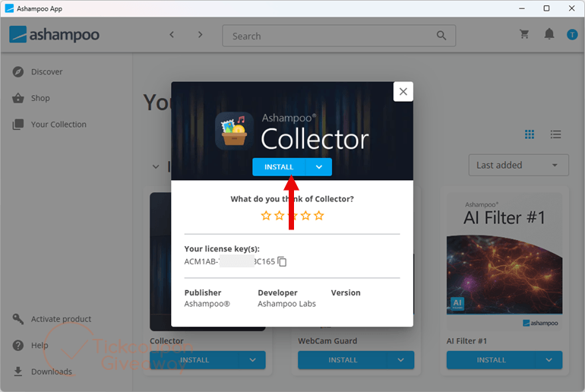Switch to grid view
585x392 pixels.
pos(530,134)
